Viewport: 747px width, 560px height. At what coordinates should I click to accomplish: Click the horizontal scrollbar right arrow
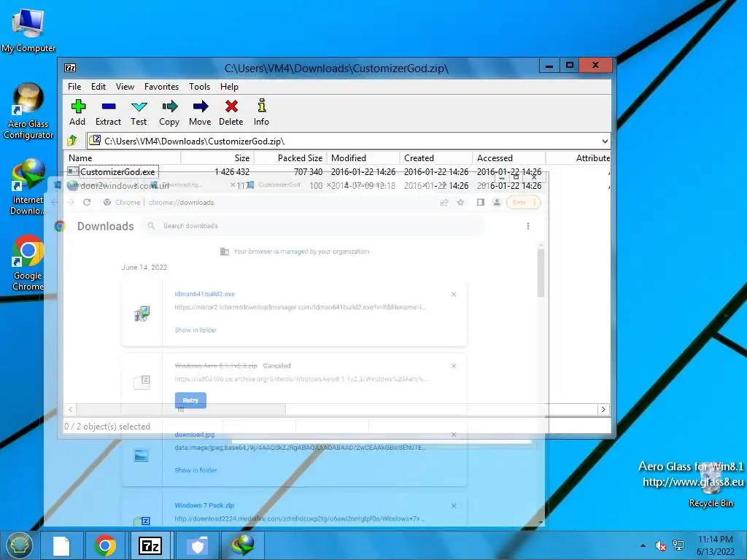tap(603, 410)
